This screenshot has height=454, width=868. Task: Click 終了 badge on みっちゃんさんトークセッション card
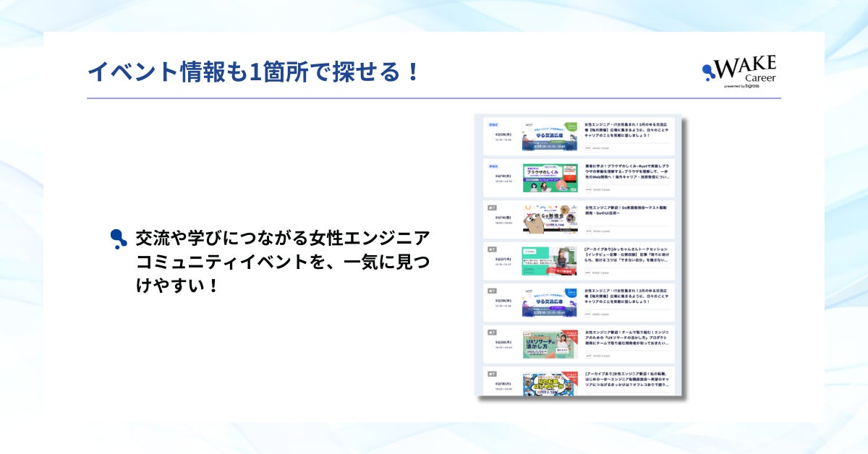click(492, 249)
